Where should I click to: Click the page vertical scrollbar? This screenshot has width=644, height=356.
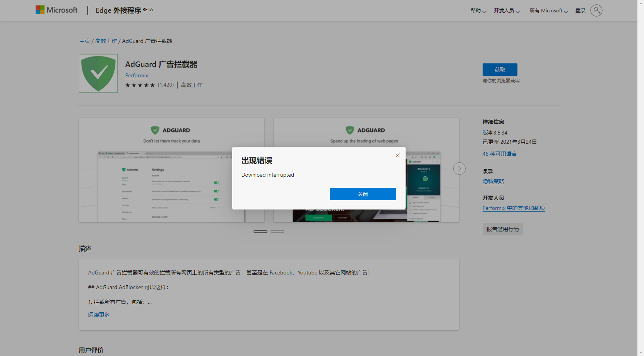coord(641,178)
